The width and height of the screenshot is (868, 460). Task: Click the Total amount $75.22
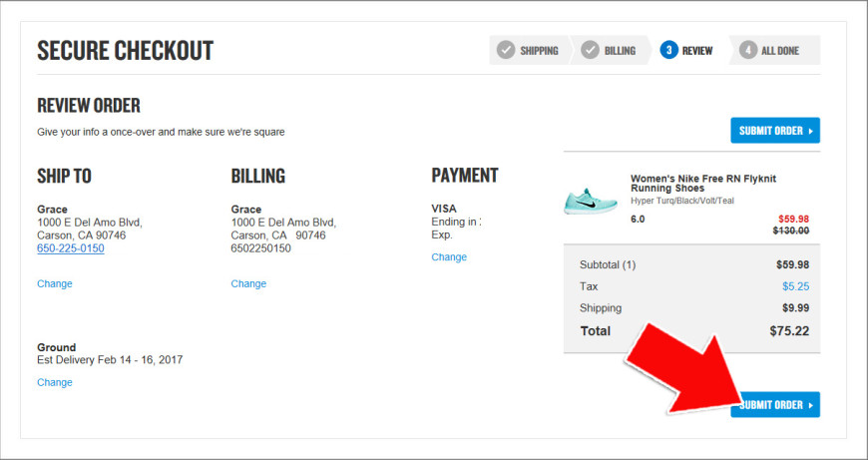(789, 331)
